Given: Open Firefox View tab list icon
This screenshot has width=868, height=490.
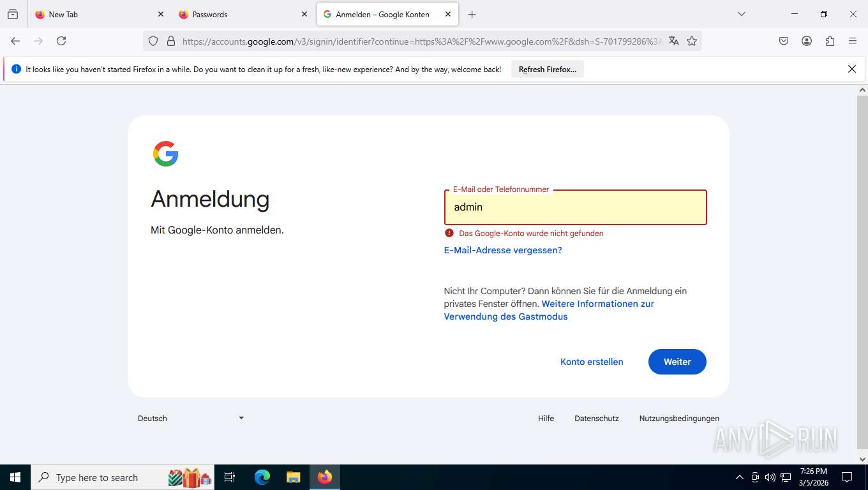Looking at the screenshot, I should pyautogui.click(x=13, y=14).
